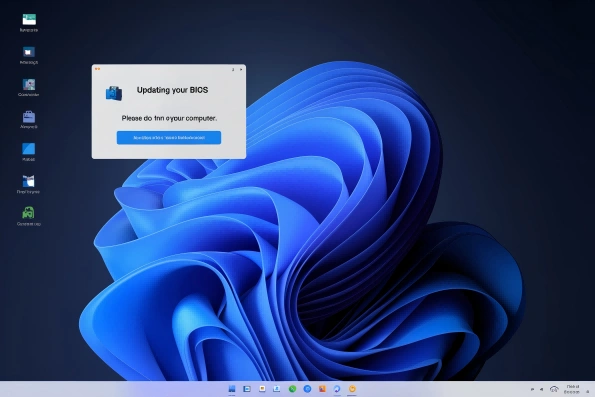Image resolution: width=595 pixels, height=397 pixels.
Task: Open the beige notes taskbar icon
Action: [262, 389]
